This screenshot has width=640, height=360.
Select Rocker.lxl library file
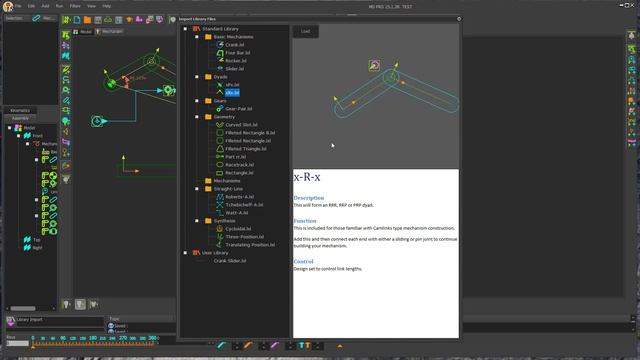pos(236,61)
